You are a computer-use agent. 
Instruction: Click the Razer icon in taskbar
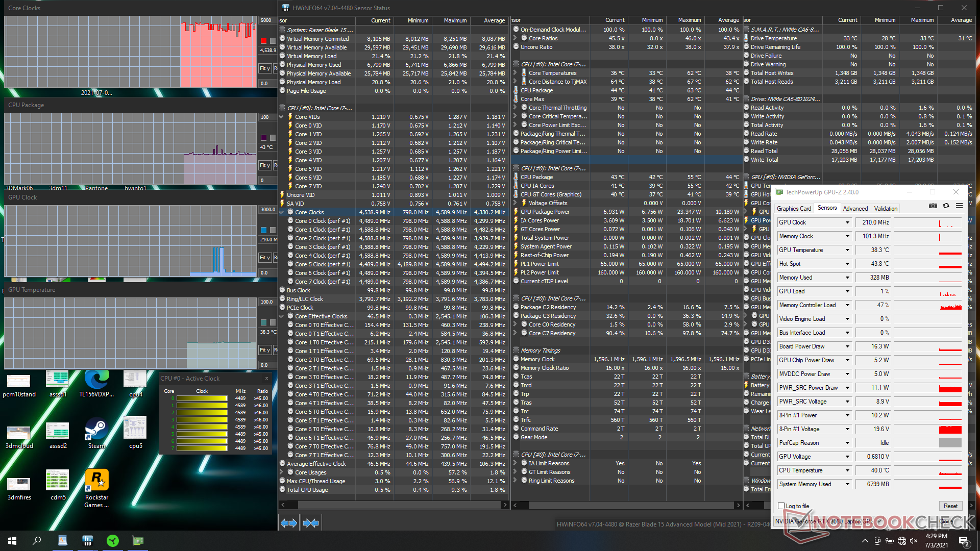coord(113,541)
